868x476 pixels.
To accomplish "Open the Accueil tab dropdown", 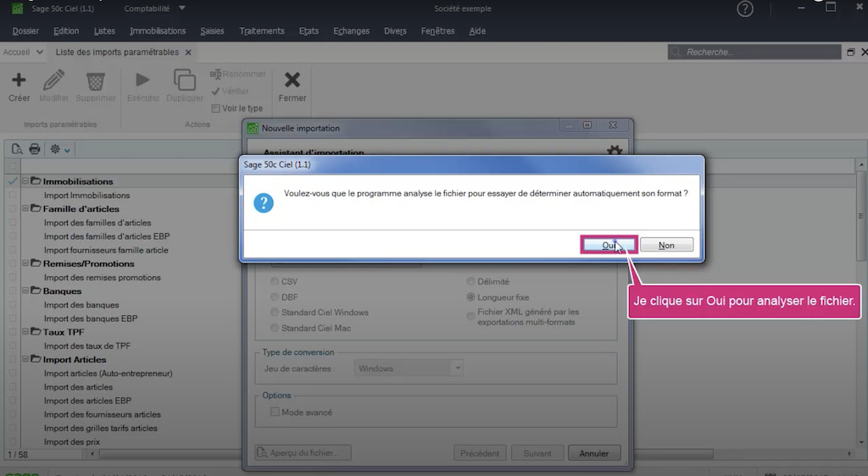I will click(39, 52).
